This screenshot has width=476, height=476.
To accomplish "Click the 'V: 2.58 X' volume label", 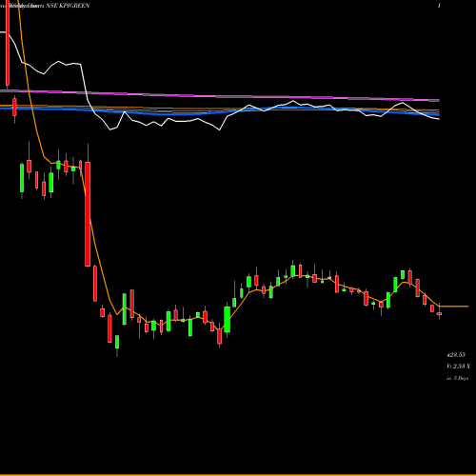I will (458, 367).
